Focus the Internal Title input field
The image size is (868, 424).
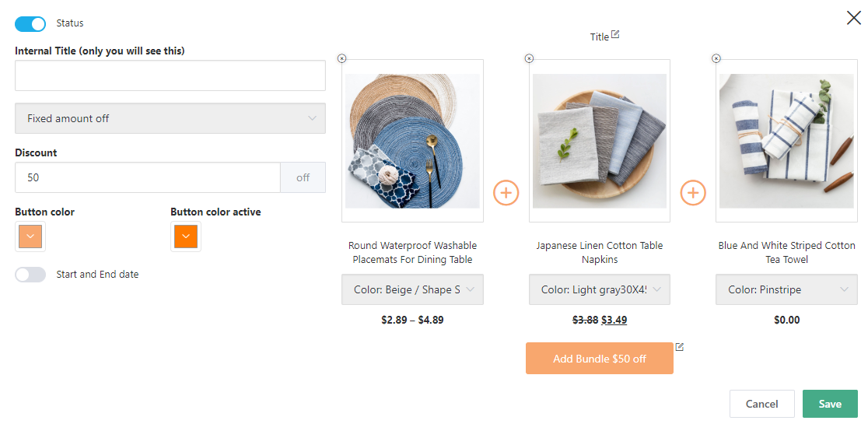point(170,75)
